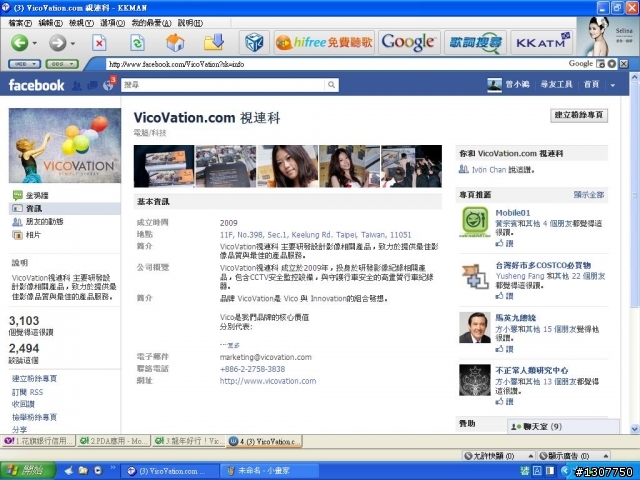640x480 pixels.
Task: Like the Mobile01 recommended page
Action: (504, 243)
